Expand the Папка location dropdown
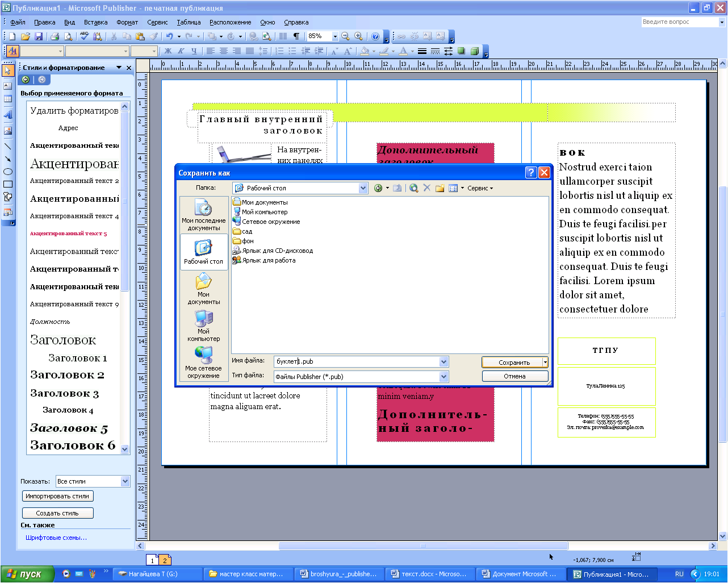 [363, 188]
